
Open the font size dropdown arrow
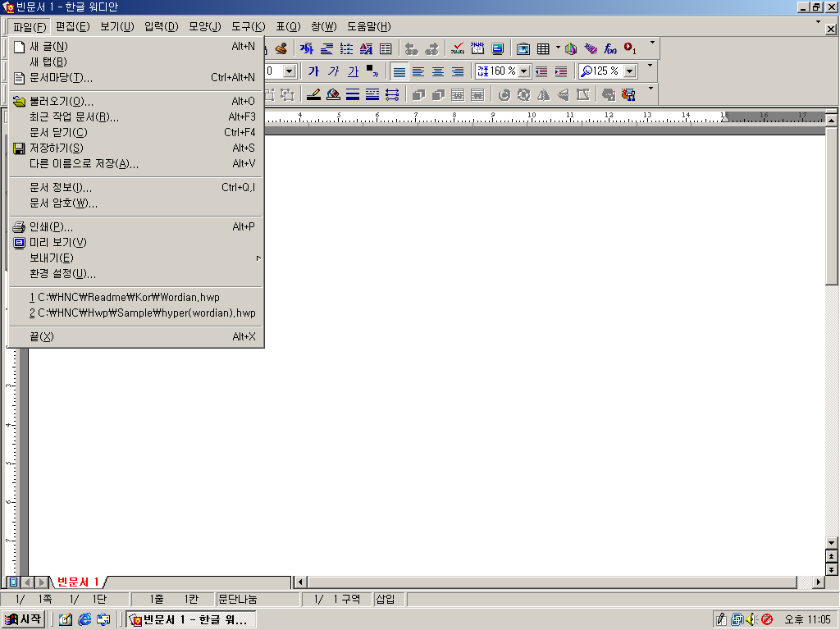(x=290, y=71)
